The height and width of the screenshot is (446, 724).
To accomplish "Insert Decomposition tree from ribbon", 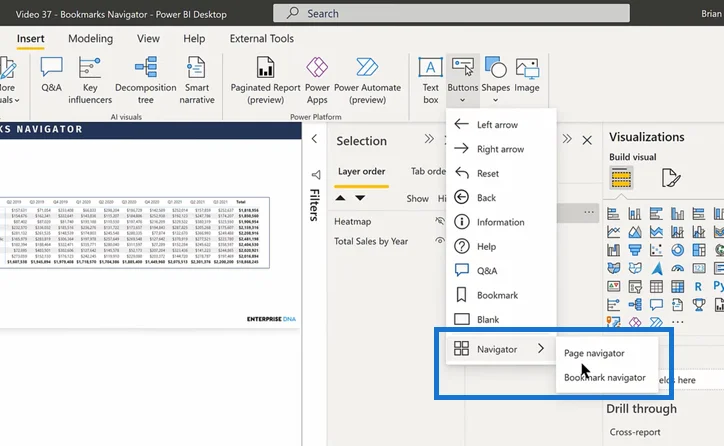I will click(145, 80).
